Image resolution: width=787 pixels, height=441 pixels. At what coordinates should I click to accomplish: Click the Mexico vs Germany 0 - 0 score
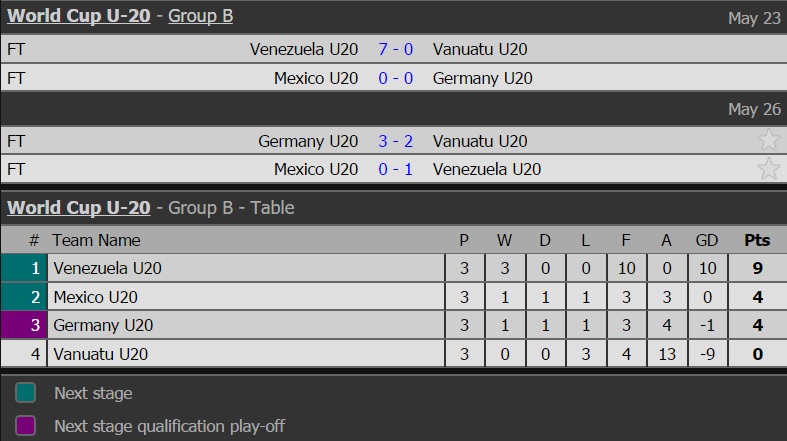point(395,78)
